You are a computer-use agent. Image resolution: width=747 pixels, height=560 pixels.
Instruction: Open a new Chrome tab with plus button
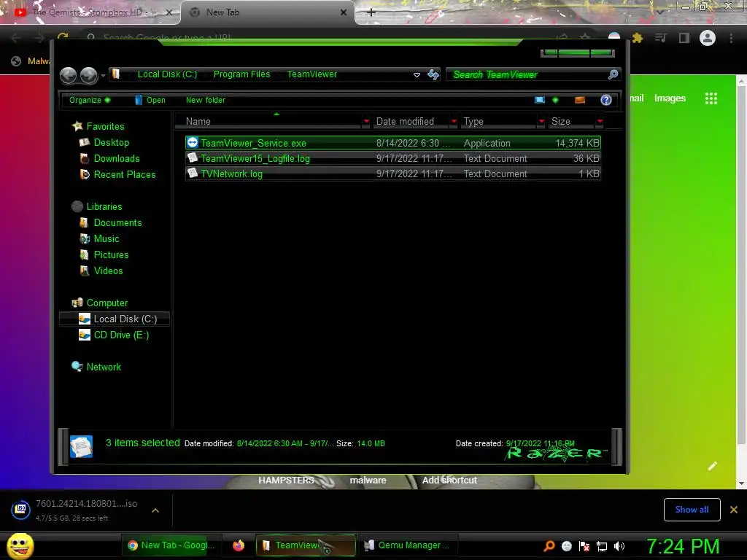coord(371,12)
